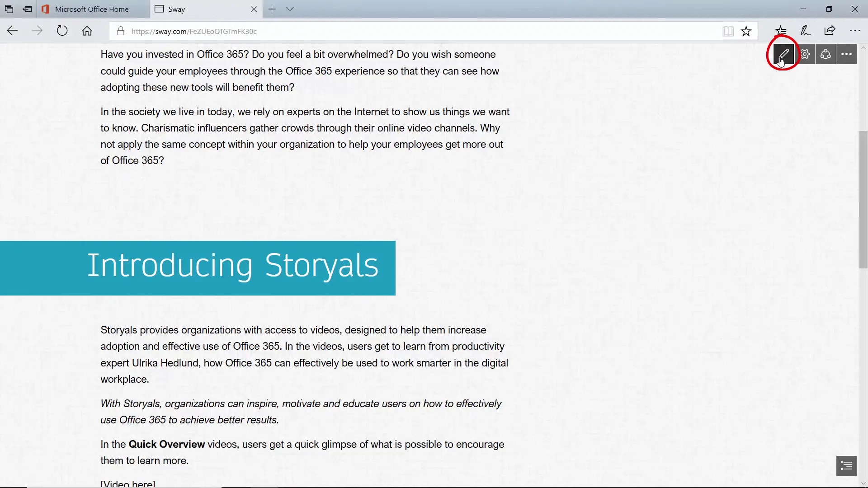This screenshot has width=868, height=488.
Task: Set these tabs aside
Action: [28, 9]
